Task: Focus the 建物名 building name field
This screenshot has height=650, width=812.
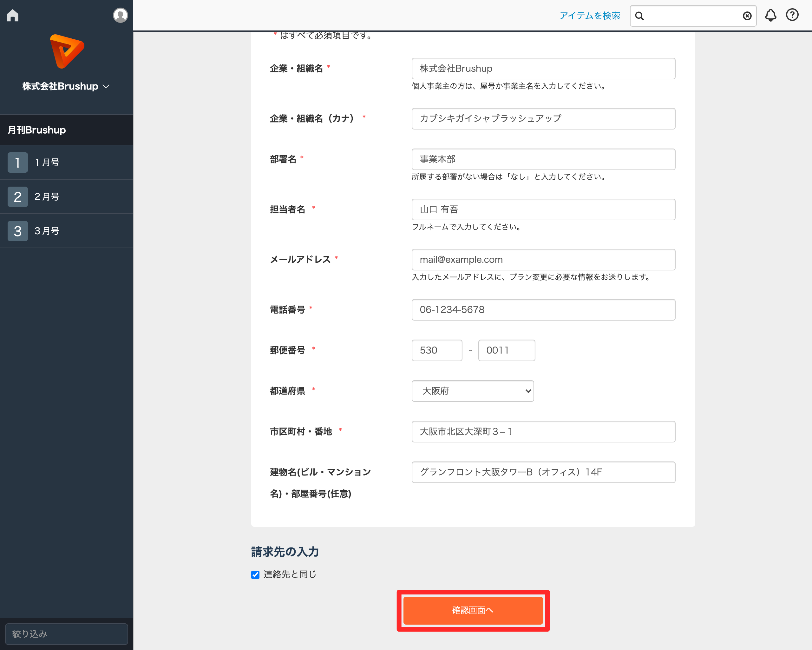Action: coord(543,472)
